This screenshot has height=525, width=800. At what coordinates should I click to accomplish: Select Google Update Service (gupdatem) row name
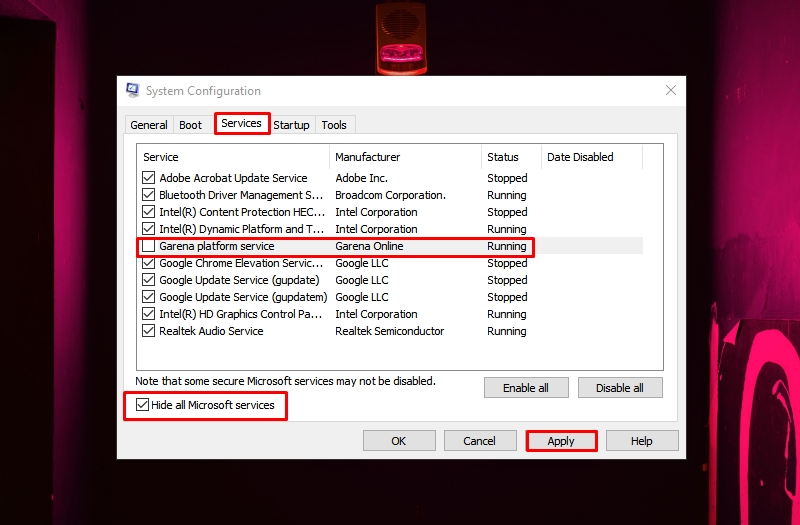coord(243,297)
